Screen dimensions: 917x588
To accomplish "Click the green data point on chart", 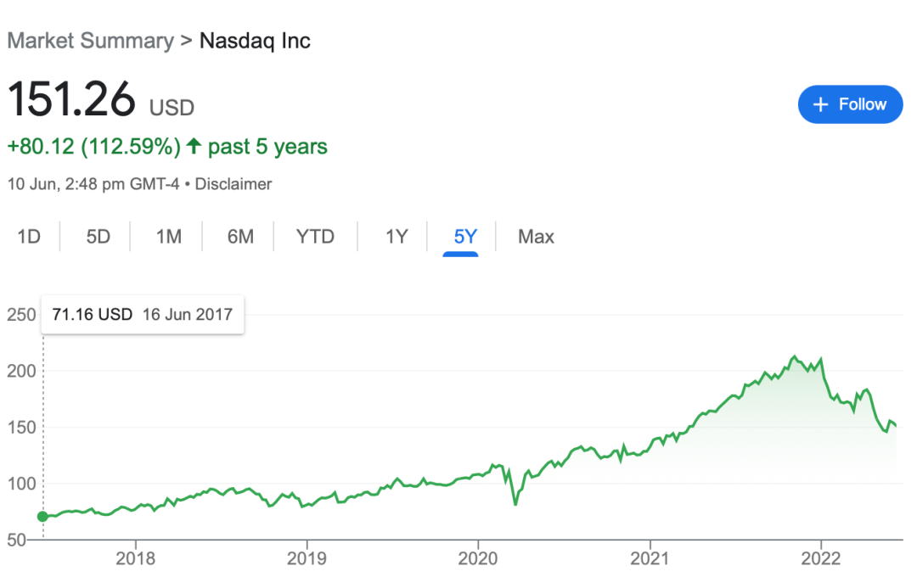I will pyautogui.click(x=42, y=517).
